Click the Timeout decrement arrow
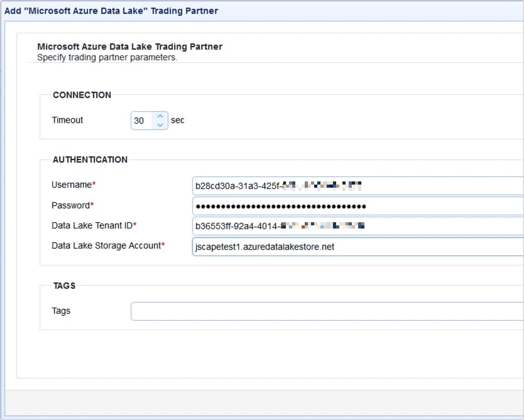The height and width of the screenshot is (420, 524). pos(160,124)
